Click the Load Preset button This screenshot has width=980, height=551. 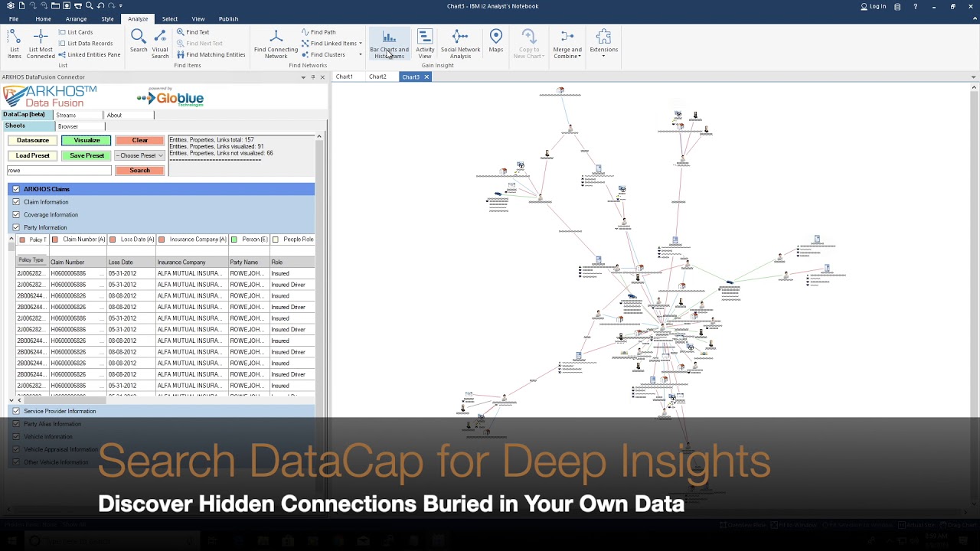pyautogui.click(x=33, y=155)
